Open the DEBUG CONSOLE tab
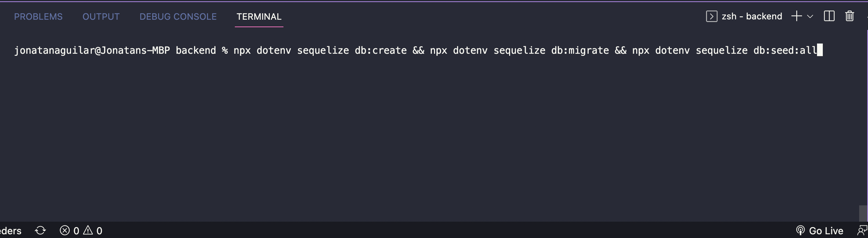 click(x=178, y=16)
